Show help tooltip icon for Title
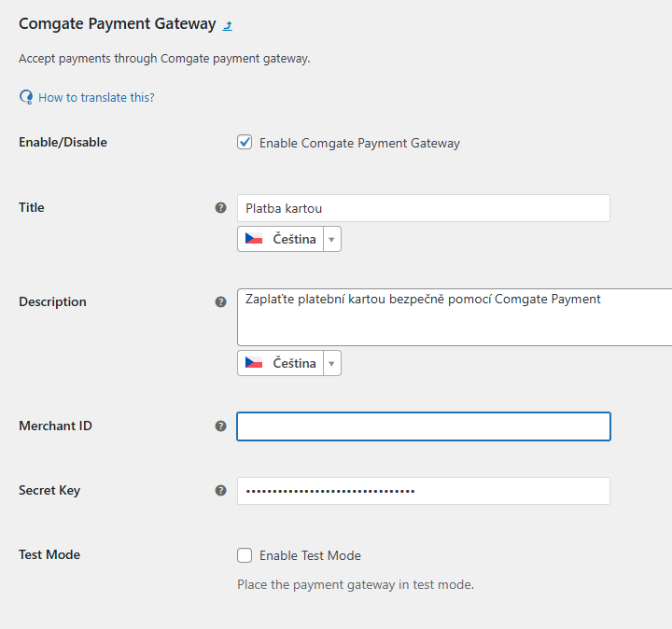Image resolution: width=672 pixels, height=629 pixels. (220, 208)
